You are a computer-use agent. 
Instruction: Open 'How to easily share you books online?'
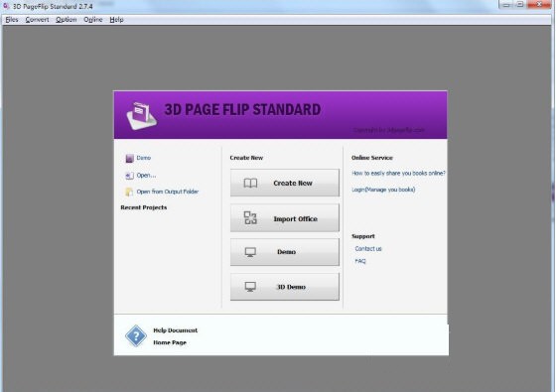(x=398, y=173)
